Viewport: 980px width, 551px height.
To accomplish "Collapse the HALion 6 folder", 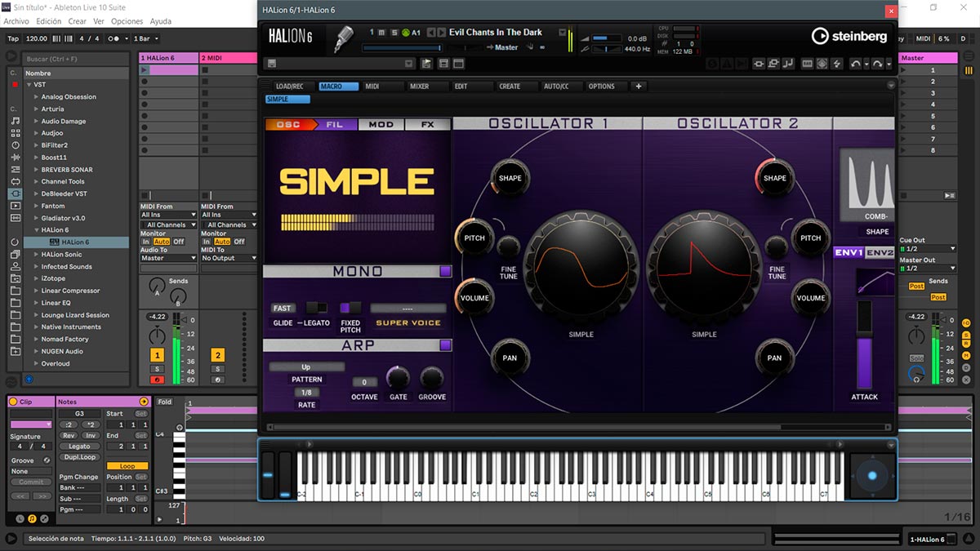I will (x=37, y=230).
